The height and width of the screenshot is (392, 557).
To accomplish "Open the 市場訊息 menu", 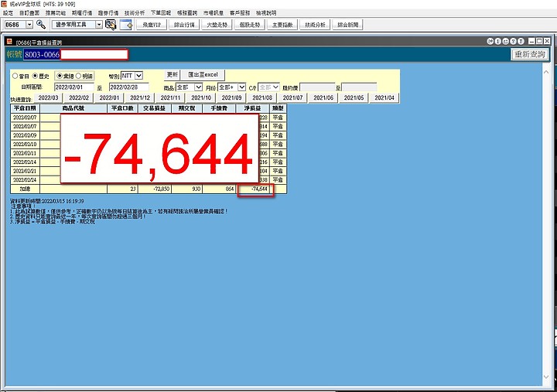I will click(x=214, y=13).
